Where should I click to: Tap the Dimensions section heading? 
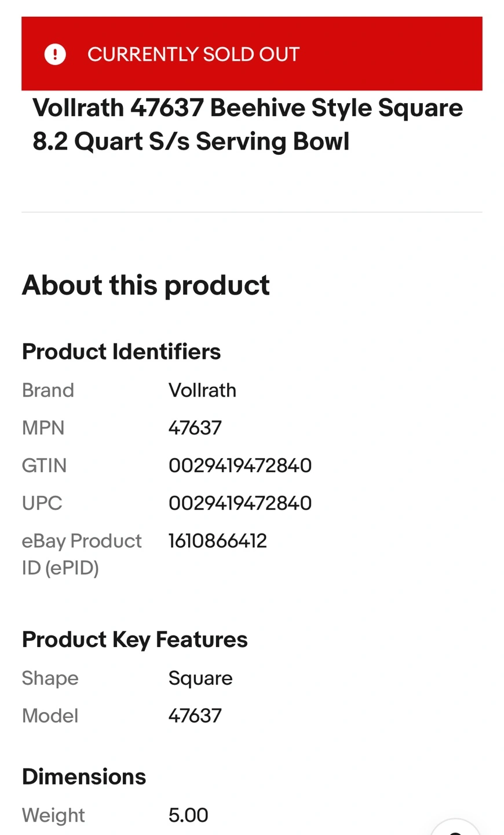click(84, 777)
